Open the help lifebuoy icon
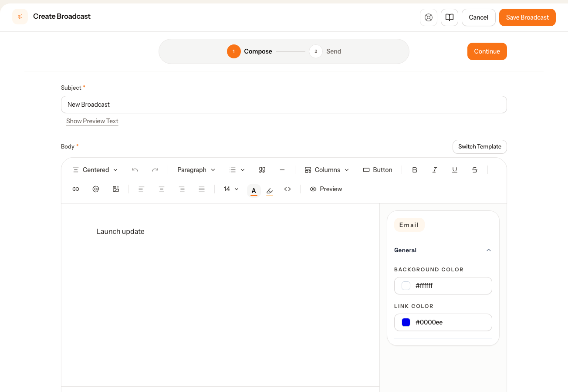This screenshot has height=392, width=568. (x=429, y=17)
